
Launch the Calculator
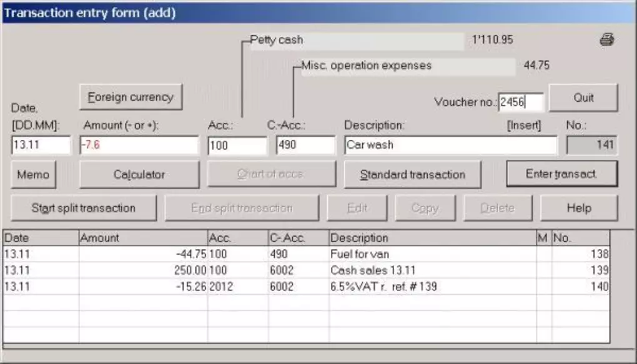click(x=139, y=175)
